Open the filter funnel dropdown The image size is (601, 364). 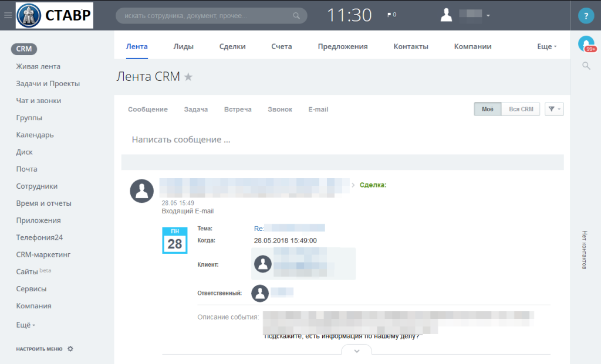coord(554,109)
